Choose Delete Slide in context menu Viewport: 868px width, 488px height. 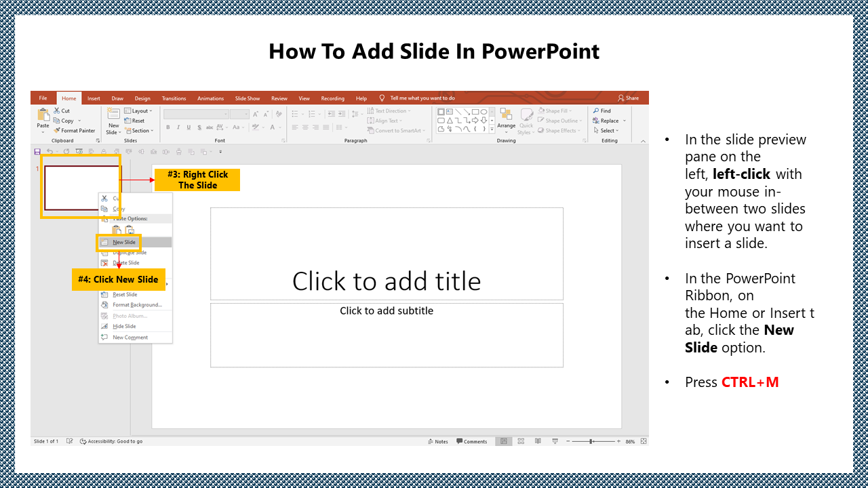click(x=135, y=262)
